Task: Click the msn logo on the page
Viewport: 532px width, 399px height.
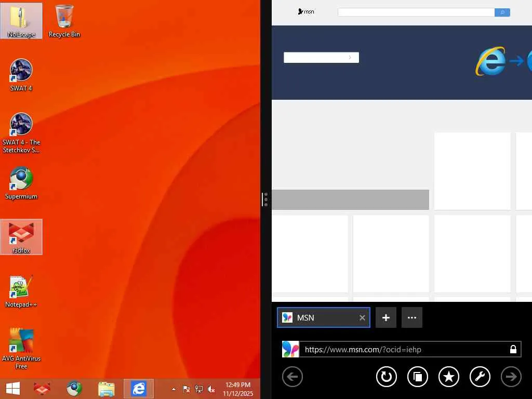Action: (x=306, y=12)
